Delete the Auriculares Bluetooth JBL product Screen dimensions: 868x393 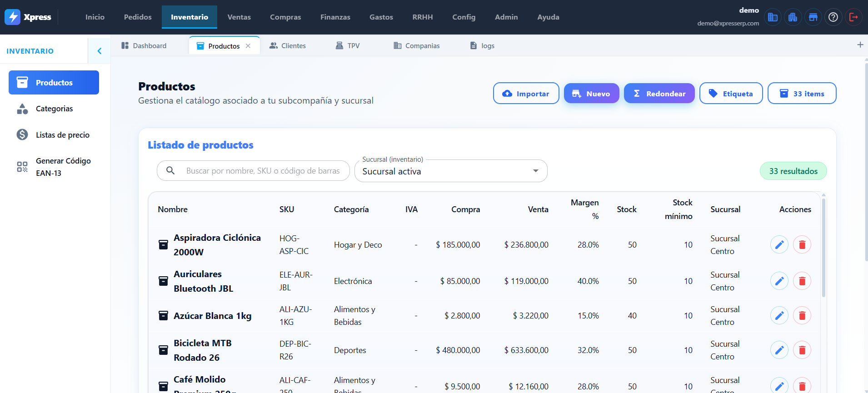(x=802, y=281)
